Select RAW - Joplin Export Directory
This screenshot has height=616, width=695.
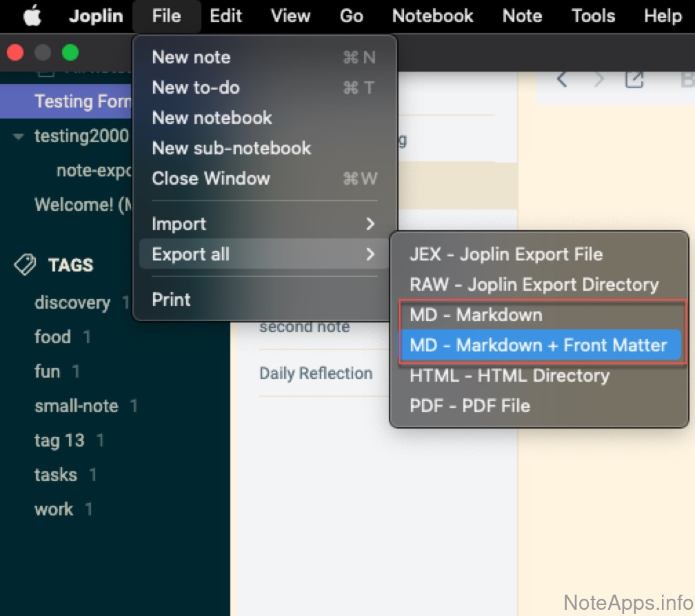click(x=534, y=285)
